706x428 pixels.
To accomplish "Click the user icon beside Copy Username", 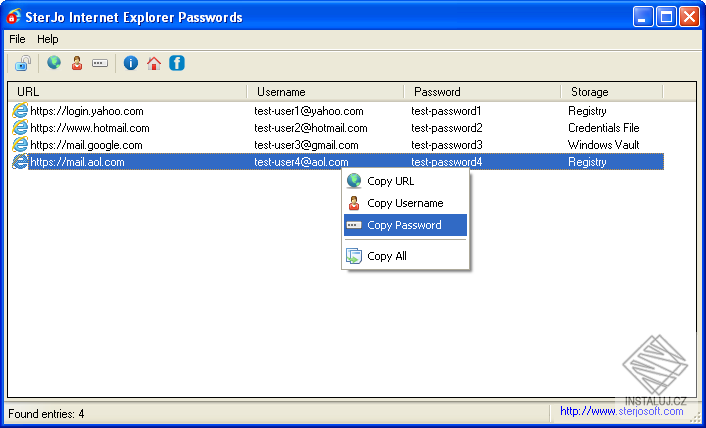I will tap(354, 203).
